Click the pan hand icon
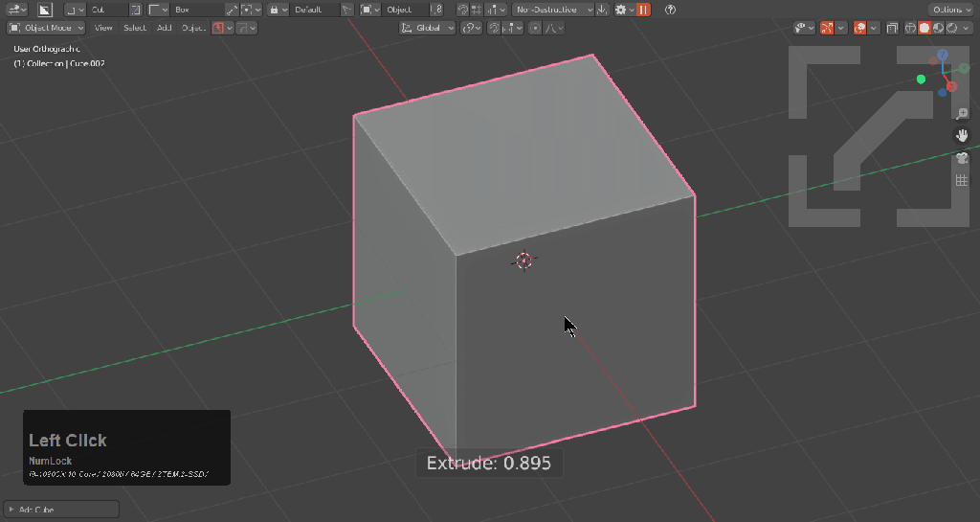This screenshot has width=980, height=522. 962,136
